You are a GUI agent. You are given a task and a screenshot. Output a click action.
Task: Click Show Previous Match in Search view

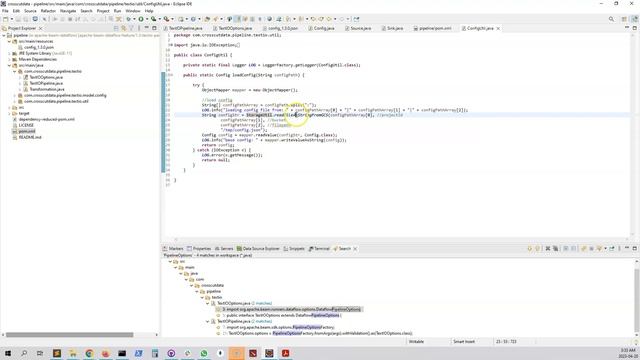[537, 249]
